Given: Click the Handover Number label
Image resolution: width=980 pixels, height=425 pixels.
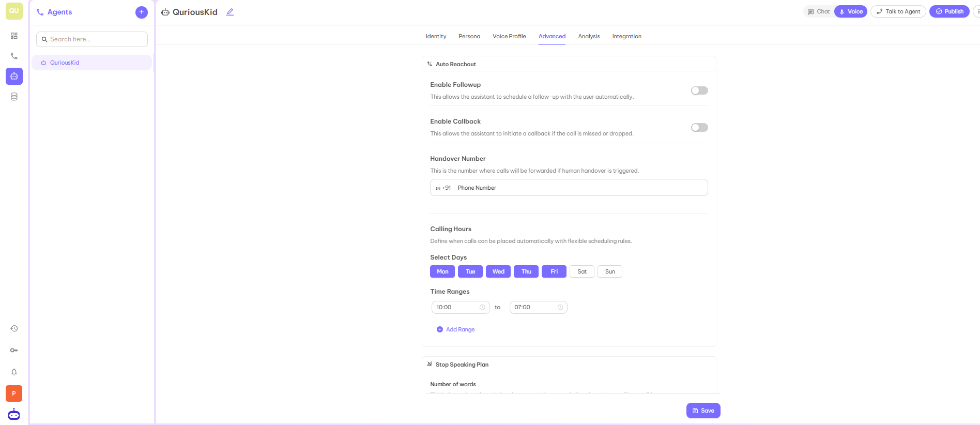Looking at the screenshot, I should 458,159.
